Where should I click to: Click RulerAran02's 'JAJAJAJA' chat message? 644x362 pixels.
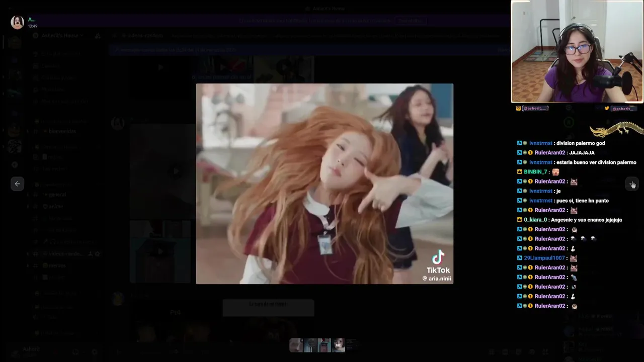point(582,153)
